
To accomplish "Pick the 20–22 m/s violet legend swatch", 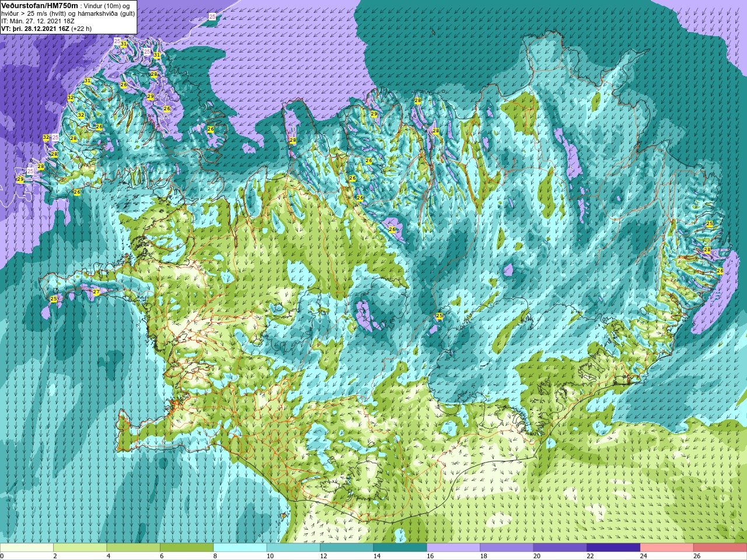I will 560,548.
